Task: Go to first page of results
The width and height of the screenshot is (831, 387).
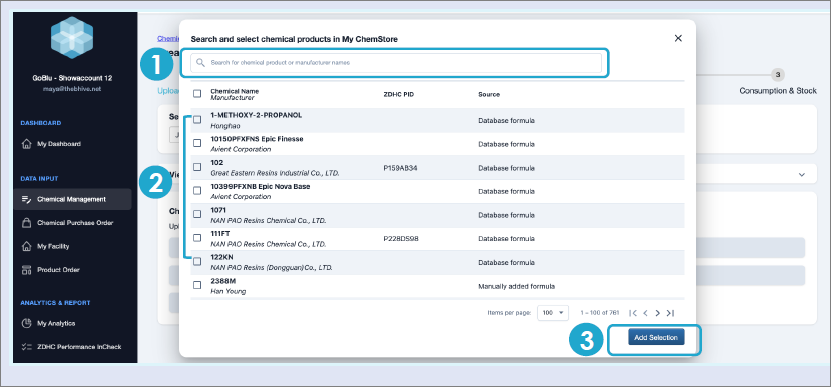Action: point(633,313)
